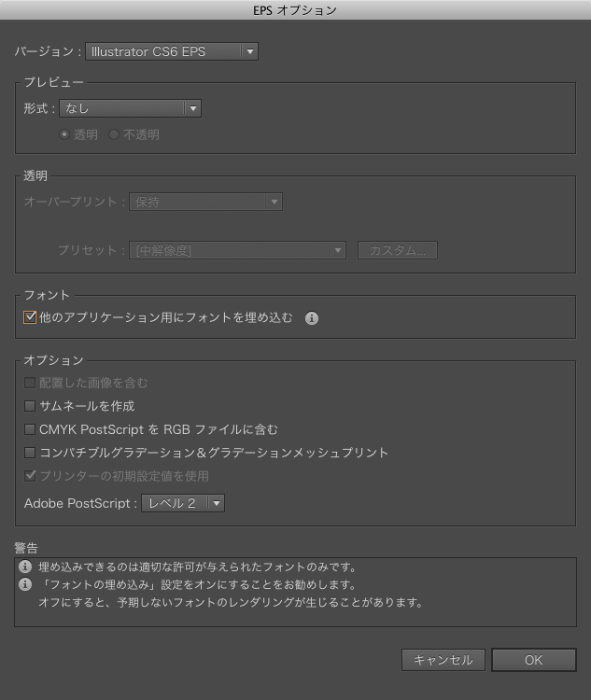Click the info icon beside font embedding
The height and width of the screenshot is (700, 591).
point(312,318)
